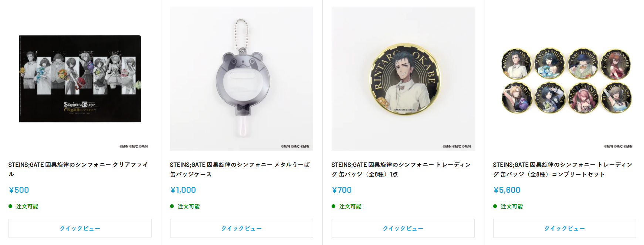Open the Rintaro Okabe can badge image
This screenshot has height=245, width=644.
click(403, 79)
